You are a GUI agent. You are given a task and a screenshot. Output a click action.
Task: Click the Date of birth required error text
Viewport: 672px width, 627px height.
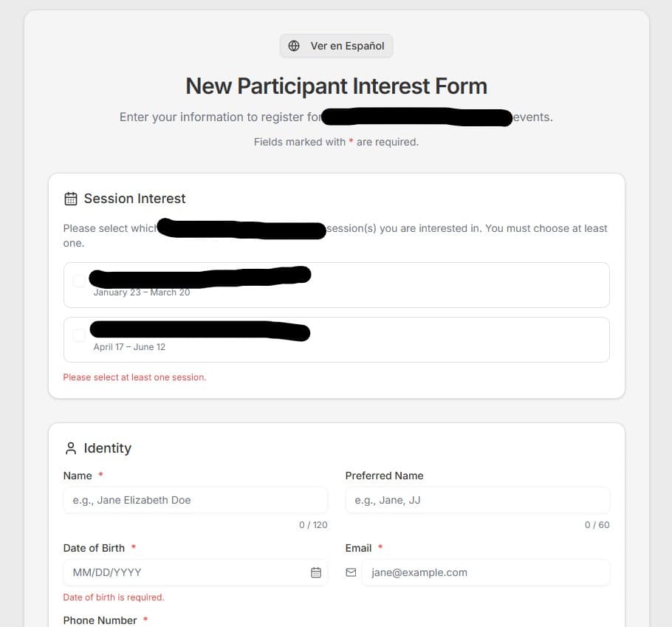pos(114,597)
